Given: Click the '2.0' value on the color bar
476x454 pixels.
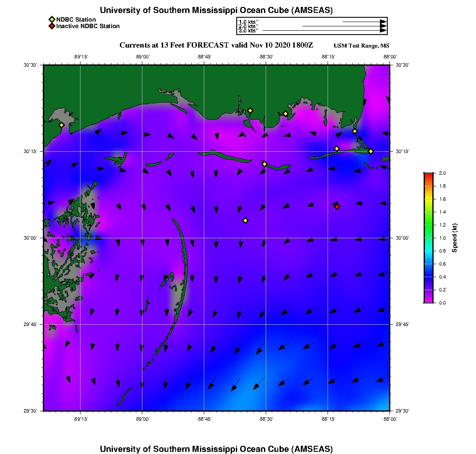Looking at the screenshot, I should [442, 173].
